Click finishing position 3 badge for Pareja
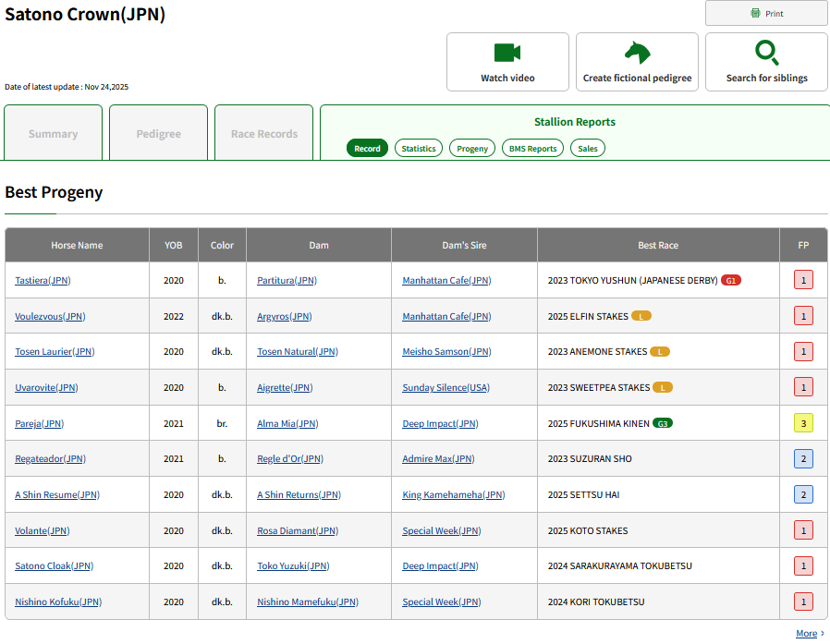This screenshot has height=644, width=830. click(x=803, y=423)
